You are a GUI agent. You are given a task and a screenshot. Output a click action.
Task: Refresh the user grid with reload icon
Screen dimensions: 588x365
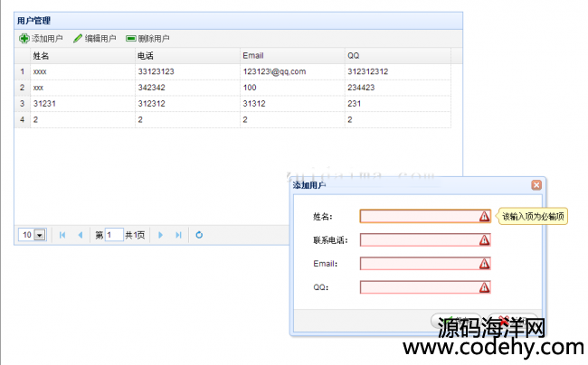pyautogui.click(x=199, y=235)
